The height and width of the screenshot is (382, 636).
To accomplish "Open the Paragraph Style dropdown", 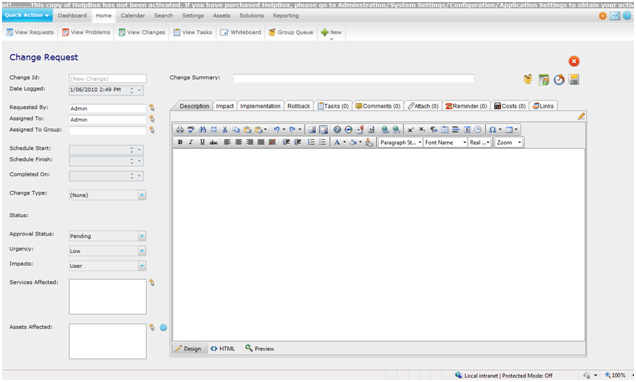I will pyautogui.click(x=400, y=142).
